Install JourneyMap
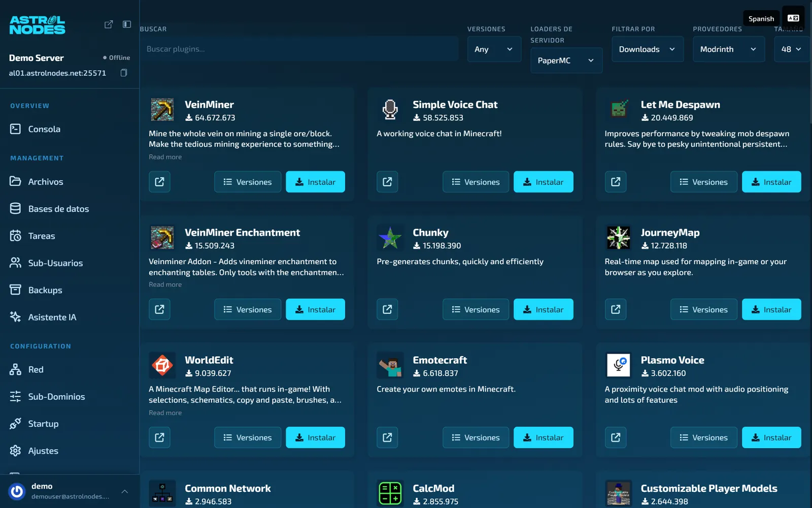 (x=771, y=309)
